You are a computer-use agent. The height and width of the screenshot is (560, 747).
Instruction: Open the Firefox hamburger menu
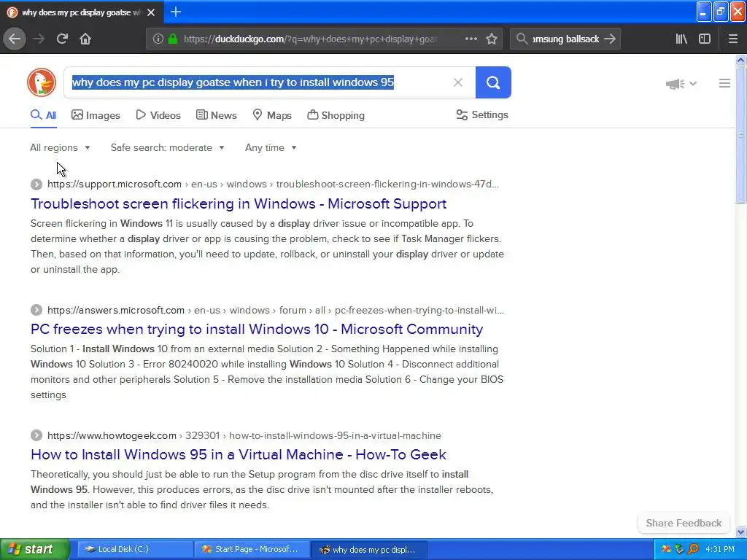(733, 39)
